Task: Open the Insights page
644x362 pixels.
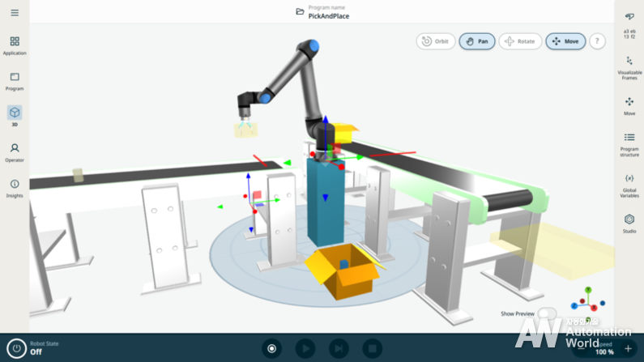Action: coord(15,189)
